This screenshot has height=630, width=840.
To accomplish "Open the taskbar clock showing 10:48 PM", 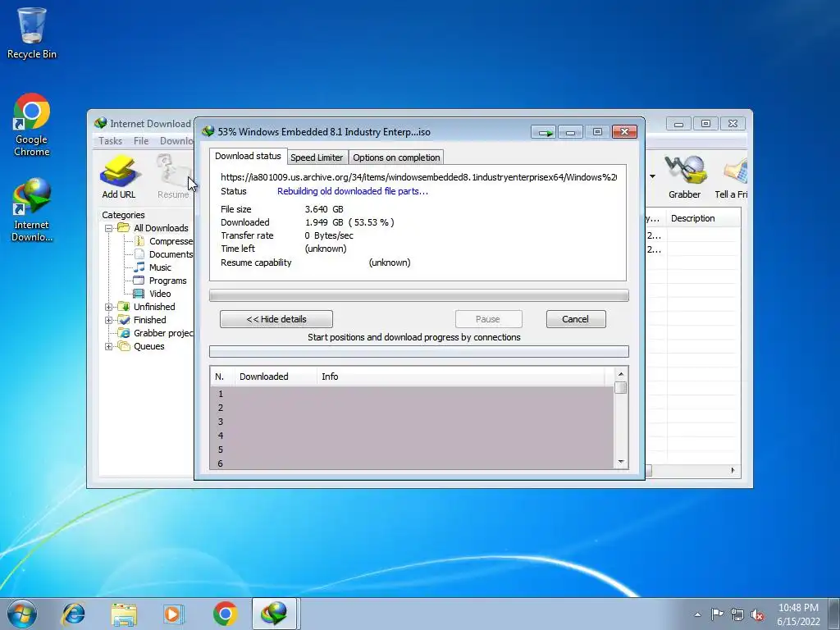I will pyautogui.click(x=798, y=614).
